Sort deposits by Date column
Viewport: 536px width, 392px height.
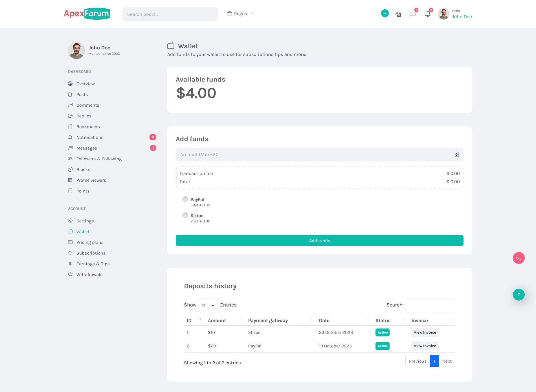point(344,320)
